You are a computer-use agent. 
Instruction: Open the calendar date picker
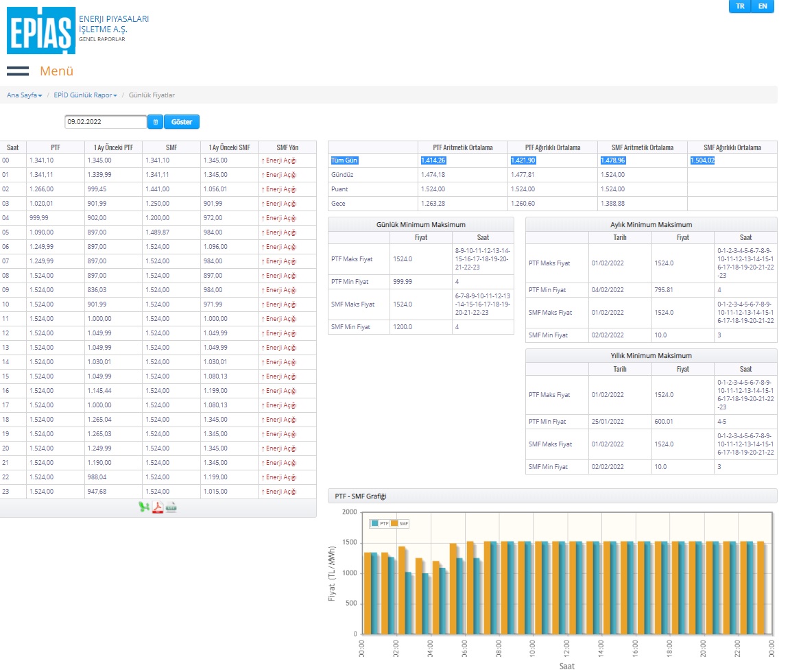click(x=155, y=122)
